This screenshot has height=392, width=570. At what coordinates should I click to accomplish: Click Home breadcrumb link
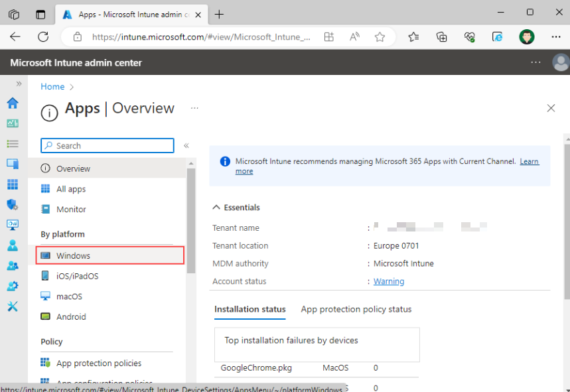click(x=52, y=87)
